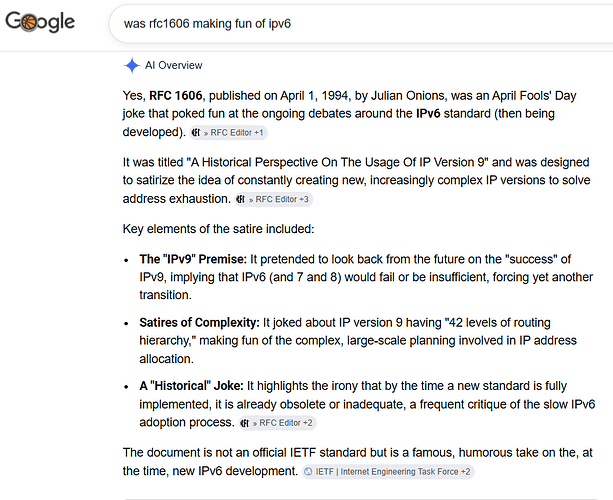Click the IETF icon in the RFC Editor +1 chip
The width and height of the screenshot is (613, 500).
(196, 133)
